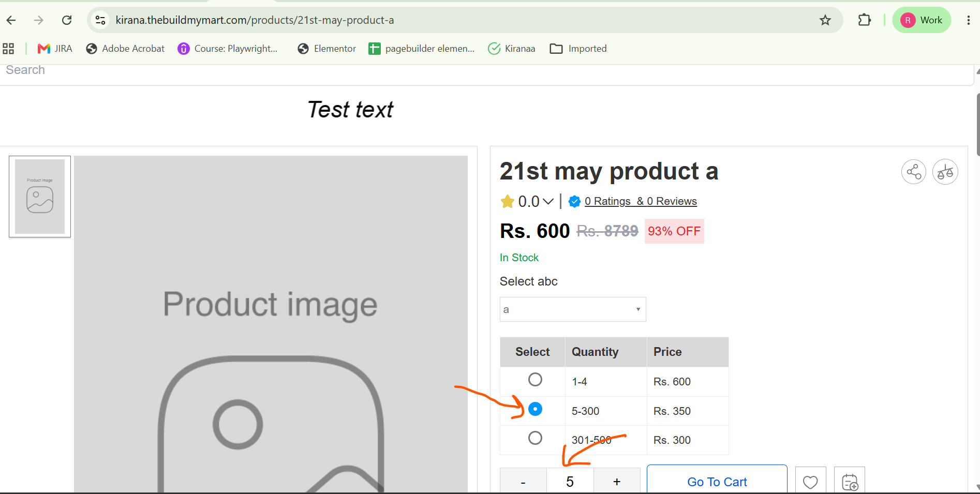Open the apps grid shortcut
Screen dimensions: 980x494
(8, 49)
